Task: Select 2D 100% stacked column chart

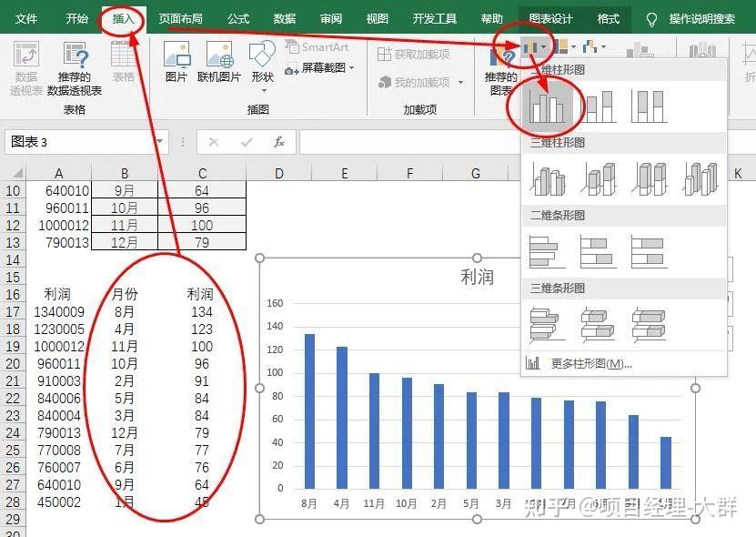Action: (650, 106)
